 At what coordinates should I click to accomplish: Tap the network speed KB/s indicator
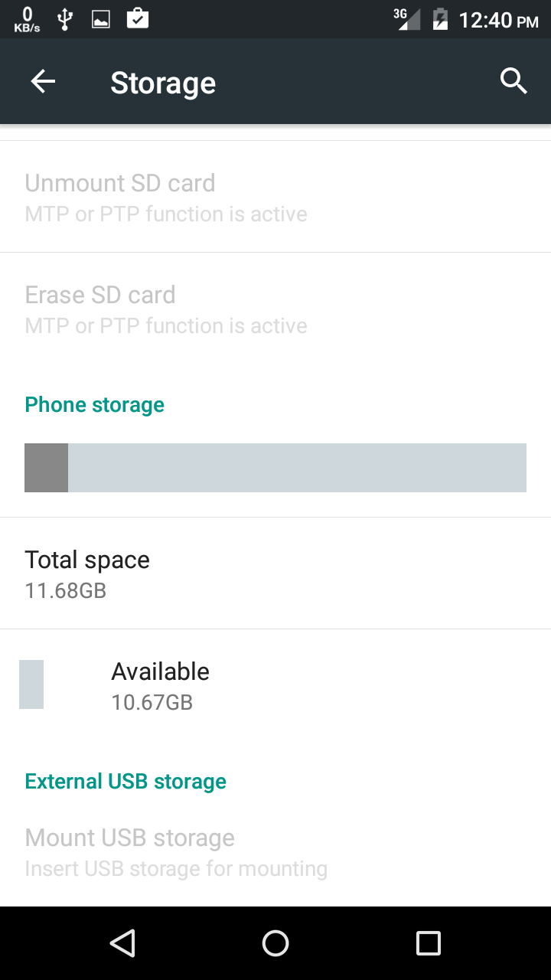pyautogui.click(x=27, y=19)
